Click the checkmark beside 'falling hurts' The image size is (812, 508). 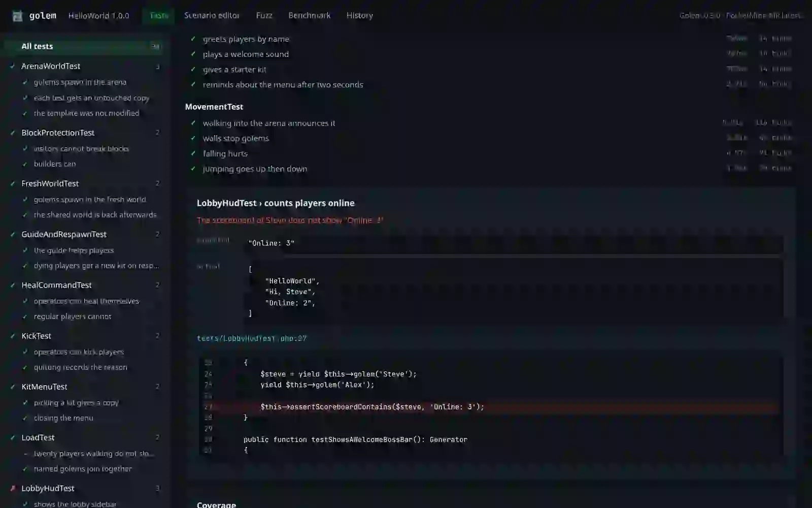[x=193, y=153]
